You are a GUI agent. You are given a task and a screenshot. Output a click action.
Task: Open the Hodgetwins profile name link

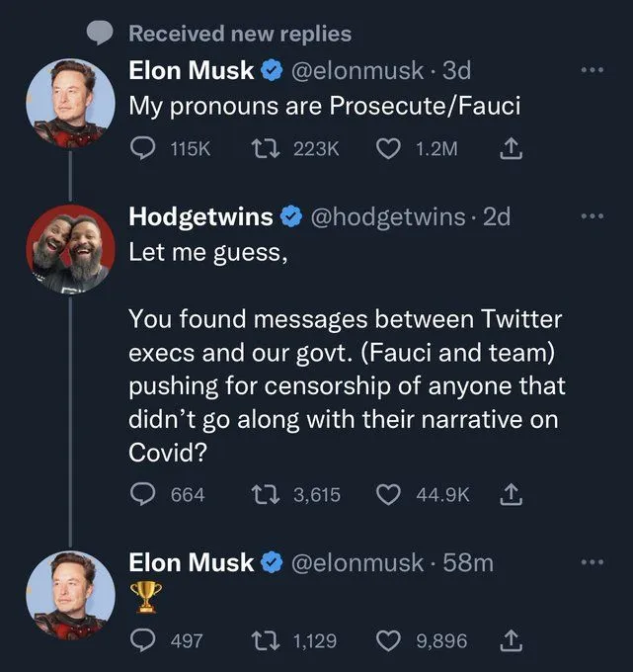[x=202, y=217]
